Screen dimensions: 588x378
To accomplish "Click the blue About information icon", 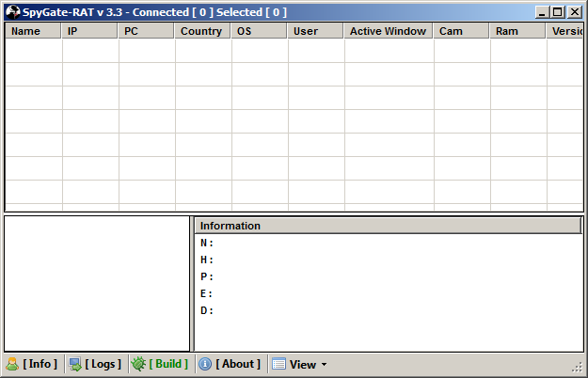I will [204, 364].
